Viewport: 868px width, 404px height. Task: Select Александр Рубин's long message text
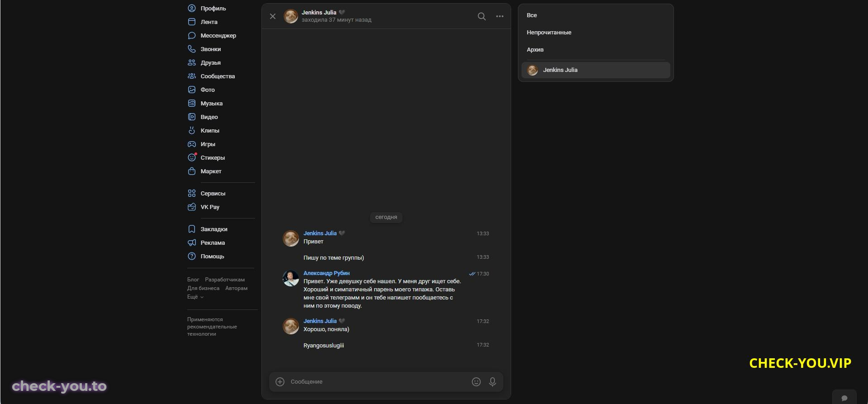coord(382,294)
